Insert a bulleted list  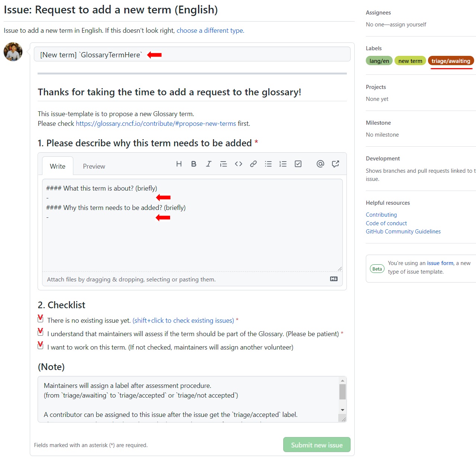click(x=268, y=164)
